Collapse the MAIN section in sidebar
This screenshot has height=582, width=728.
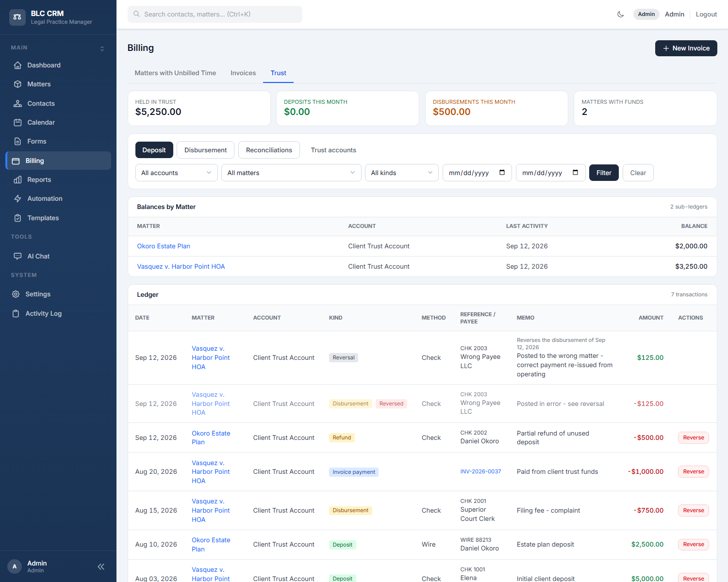coord(102,48)
